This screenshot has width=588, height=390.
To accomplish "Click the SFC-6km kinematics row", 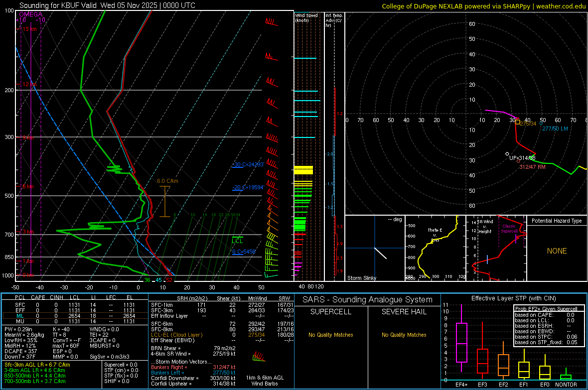I will pyautogui.click(x=222, y=324).
